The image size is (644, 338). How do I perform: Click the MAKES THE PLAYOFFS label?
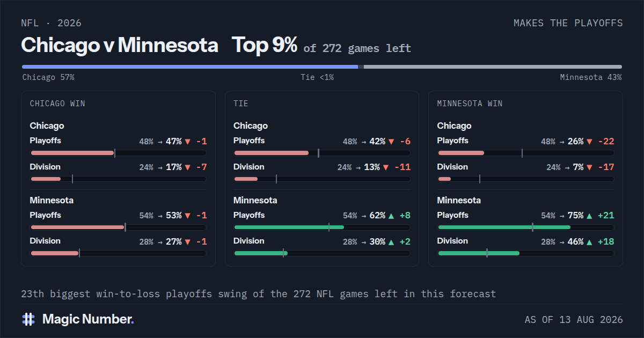(x=568, y=23)
